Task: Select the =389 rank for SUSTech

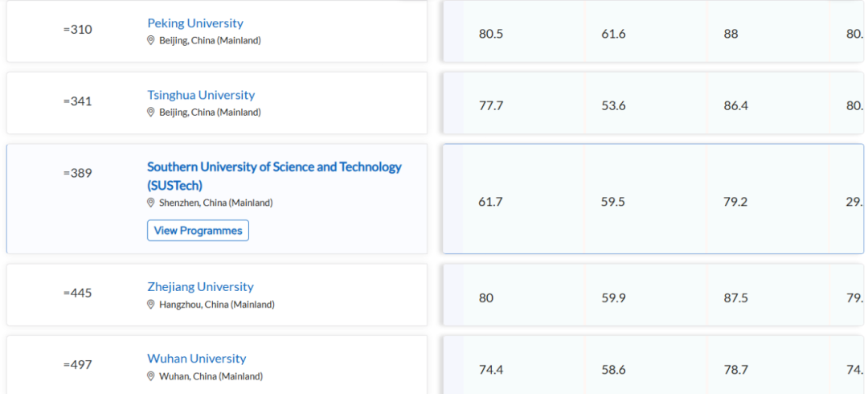Action: [x=77, y=173]
